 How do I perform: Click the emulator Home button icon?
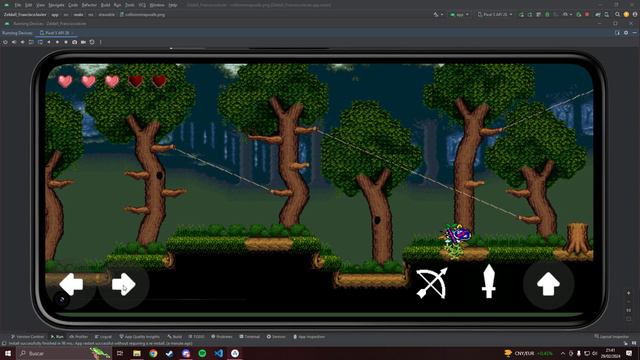click(x=57, y=42)
